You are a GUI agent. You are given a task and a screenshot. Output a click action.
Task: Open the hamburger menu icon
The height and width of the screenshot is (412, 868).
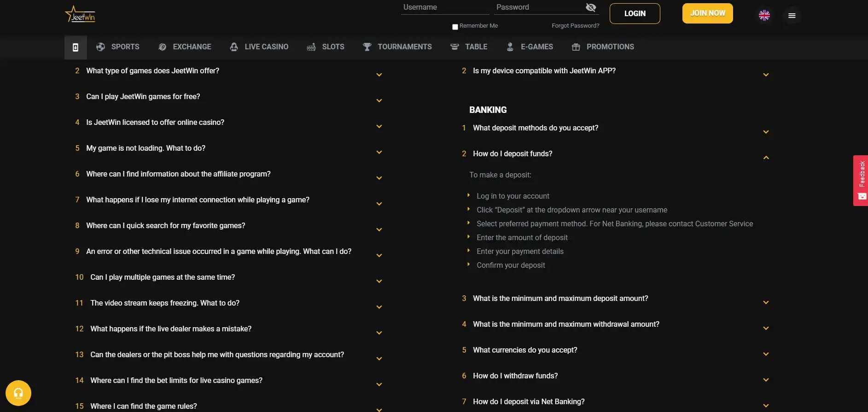click(x=792, y=16)
